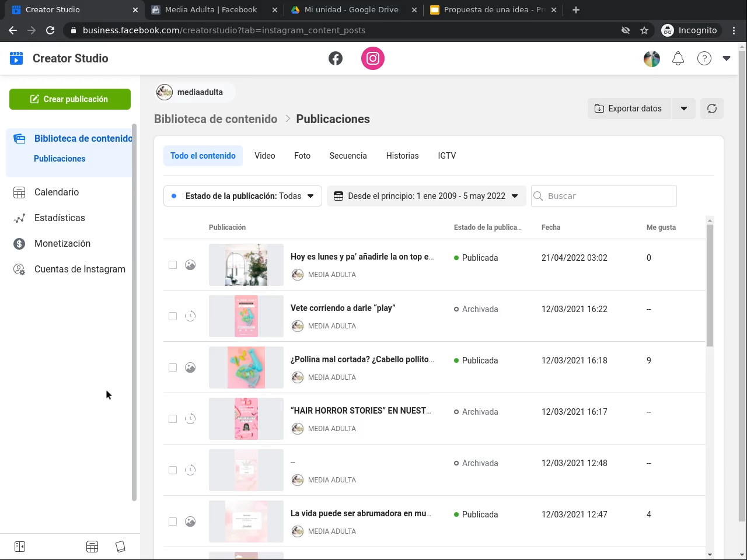Tick checkbox for "Vete corriendo a darle play" post

[x=173, y=316]
